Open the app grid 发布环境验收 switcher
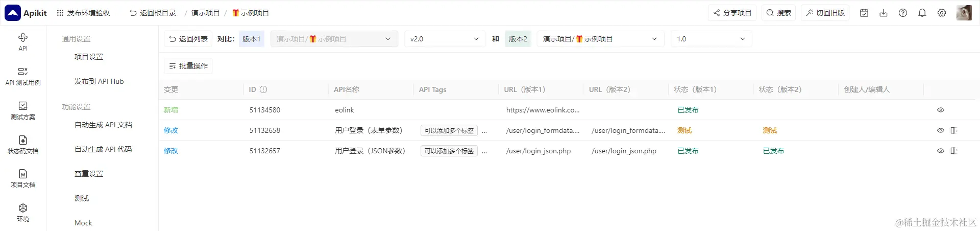The image size is (980, 231). click(83, 13)
